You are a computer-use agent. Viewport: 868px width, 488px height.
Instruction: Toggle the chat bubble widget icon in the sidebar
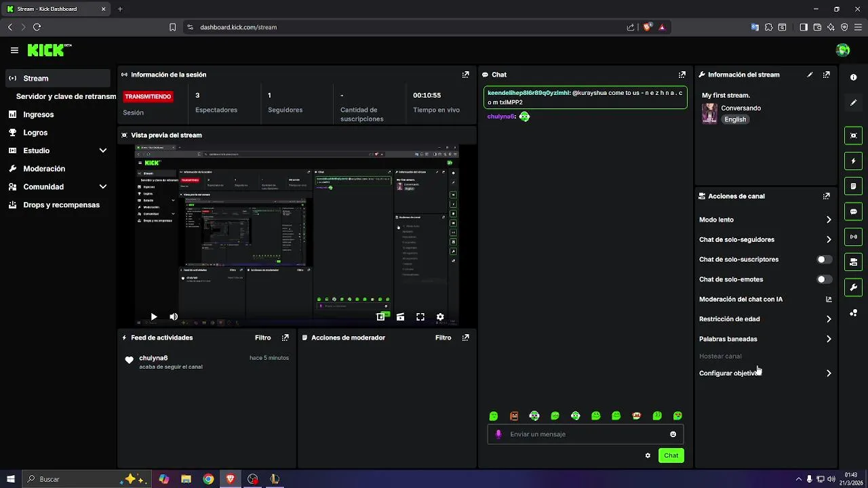click(x=853, y=211)
